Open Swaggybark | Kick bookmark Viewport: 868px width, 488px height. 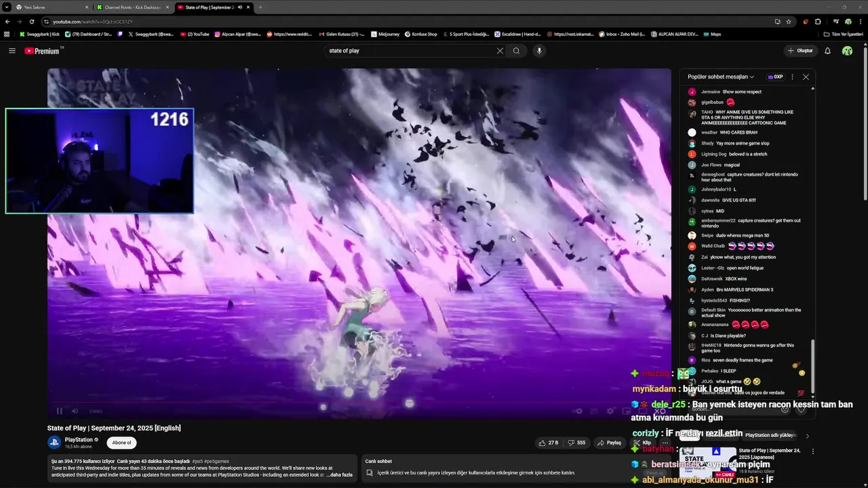click(x=41, y=34)
